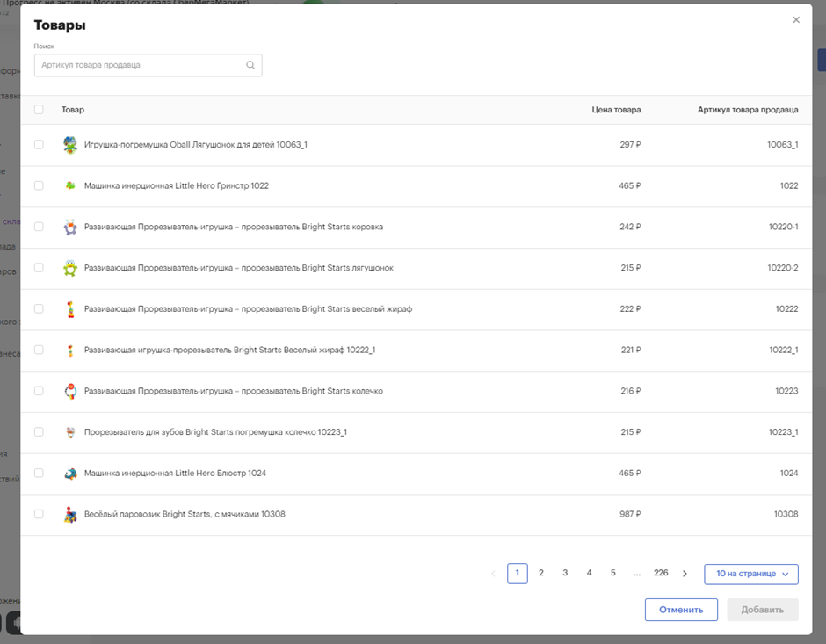Tick checkbox for Little Hero Блюстр 1024
Image resolution: width=826 pixels, height=644 pixels.
point(39,473)
